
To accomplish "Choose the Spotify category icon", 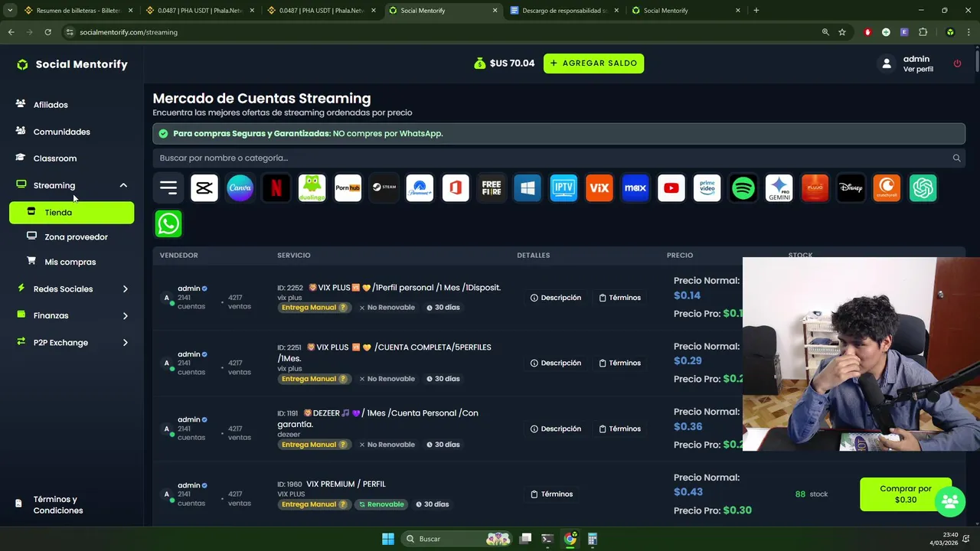I will tap(743, 187).
